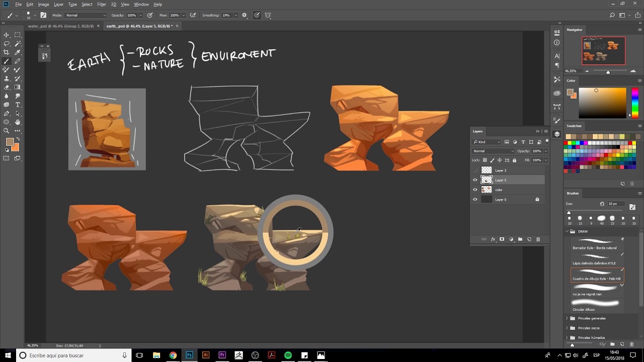Toggle lock transparent pixels
This screenshot has width=644, height=362.
pyautogui.click(x=485, y=160)
